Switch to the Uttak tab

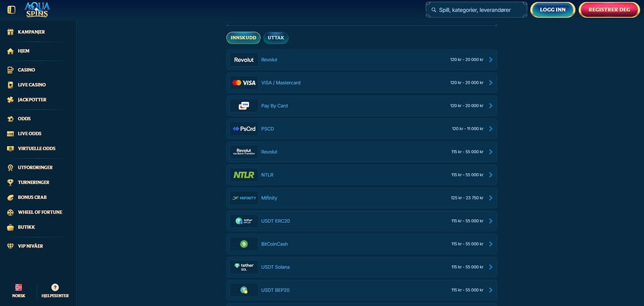(x=276, y=38)
